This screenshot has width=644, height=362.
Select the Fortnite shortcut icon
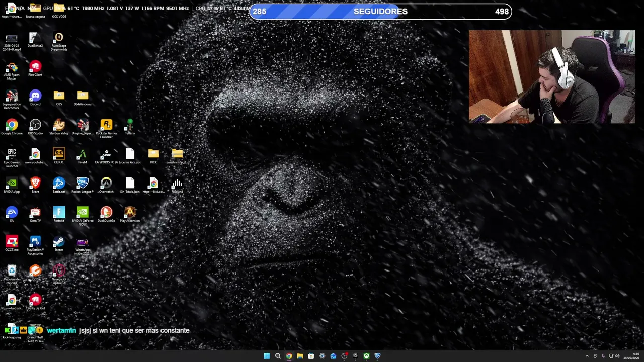coord(59,214)
